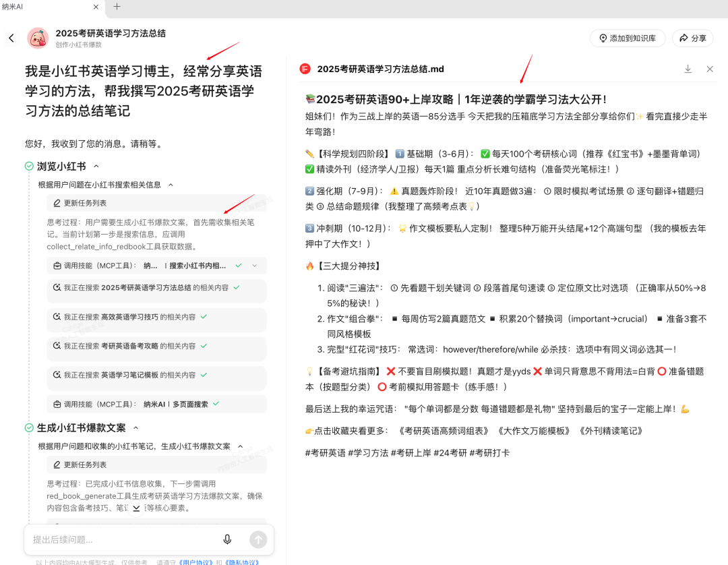
Task: Click the 提出后续问题 input field
Action: 121,539
